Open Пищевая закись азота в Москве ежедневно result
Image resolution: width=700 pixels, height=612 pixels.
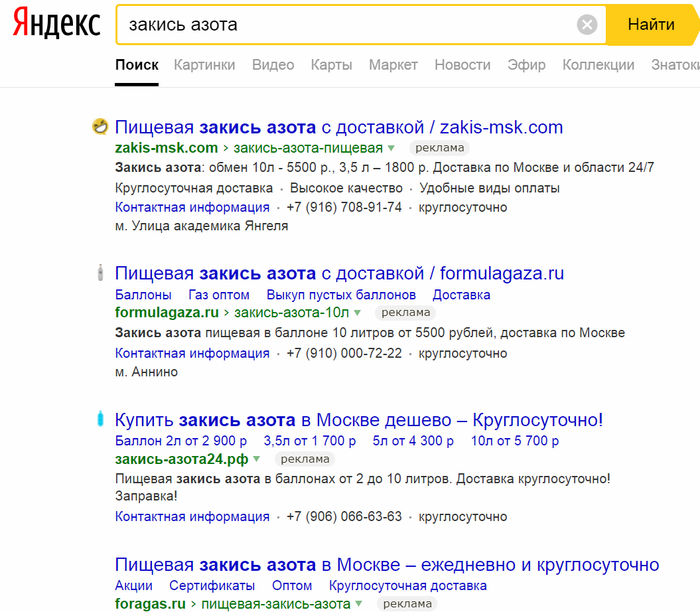(x=387, y=565)
